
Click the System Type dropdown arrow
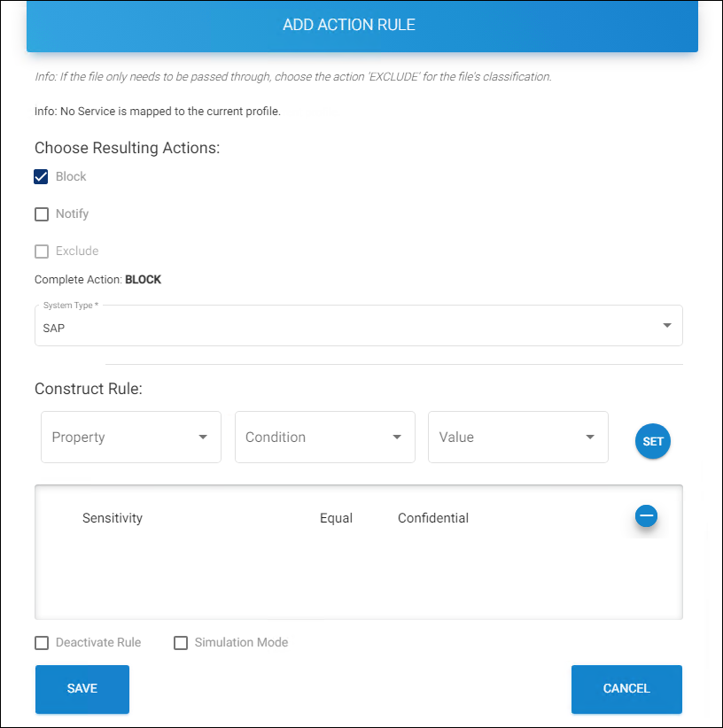pyautogui.click(x=666, y=326)
